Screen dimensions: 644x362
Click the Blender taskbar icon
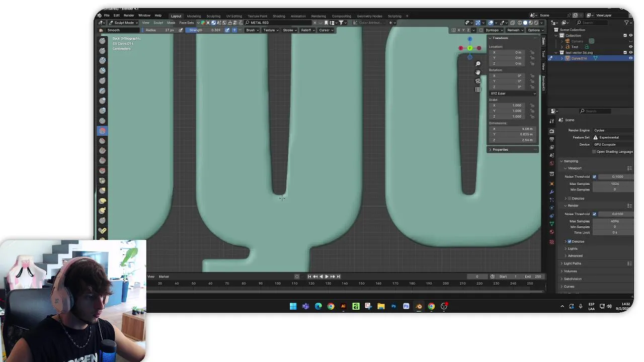[x=419, y=306]
